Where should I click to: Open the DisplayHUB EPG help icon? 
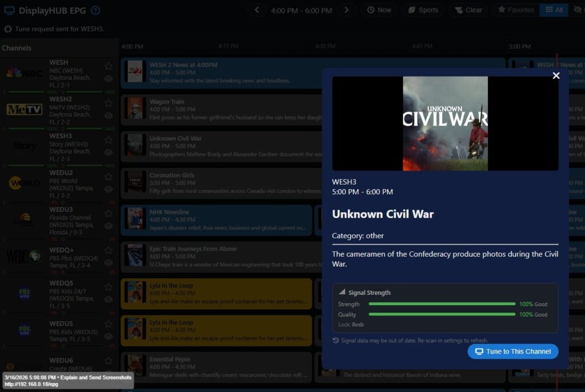[x=95, y=10]
